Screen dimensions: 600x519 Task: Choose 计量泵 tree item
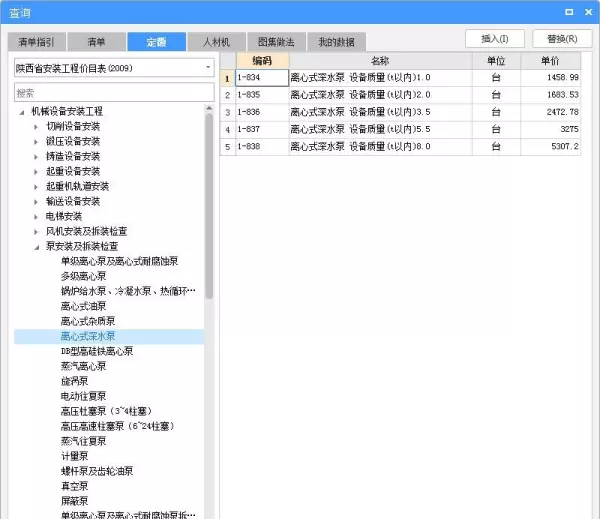[75, 456]
